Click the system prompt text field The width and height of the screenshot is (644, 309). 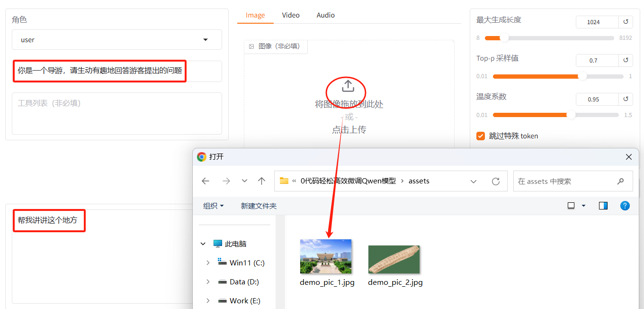(117, 71)
